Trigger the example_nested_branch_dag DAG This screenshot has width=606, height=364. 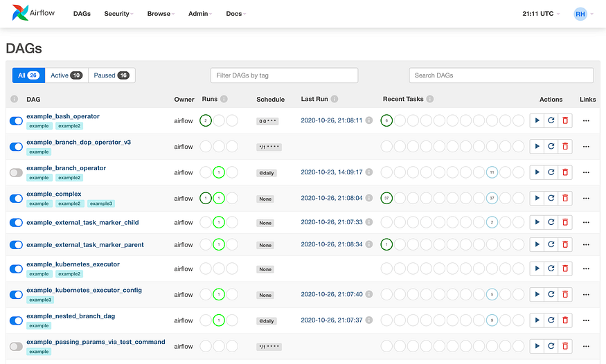(537, 320)
